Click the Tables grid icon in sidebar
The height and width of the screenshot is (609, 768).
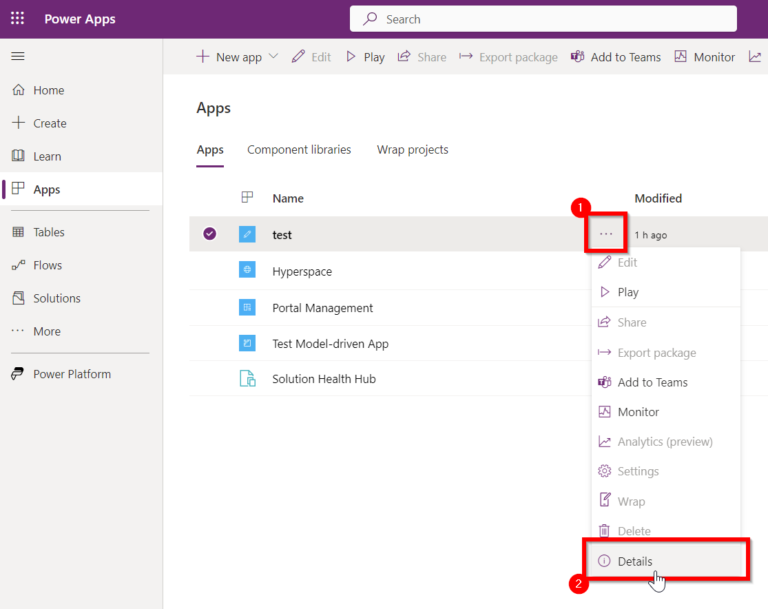pos(18,232)
